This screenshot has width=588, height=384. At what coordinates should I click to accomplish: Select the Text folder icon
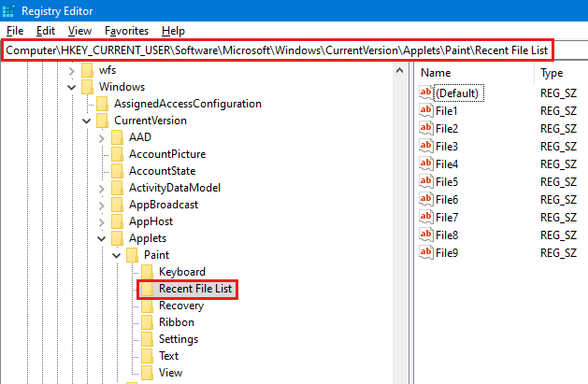coord(148,356)
